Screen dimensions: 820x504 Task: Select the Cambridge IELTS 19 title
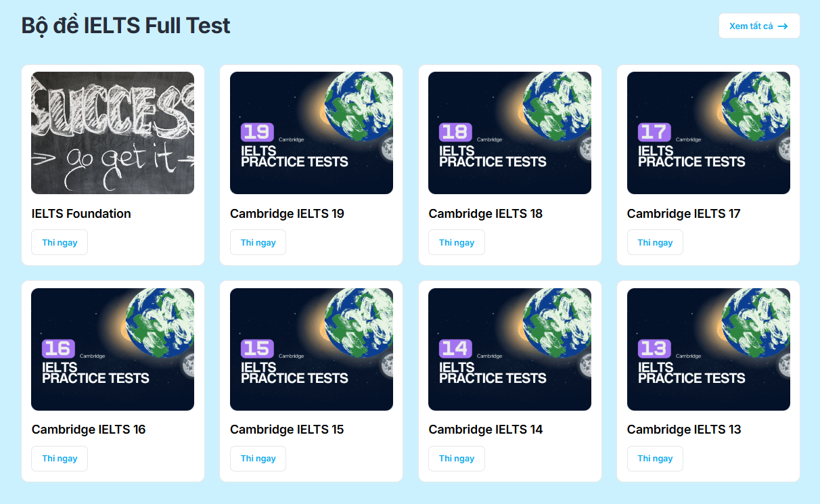click(287, 214)
